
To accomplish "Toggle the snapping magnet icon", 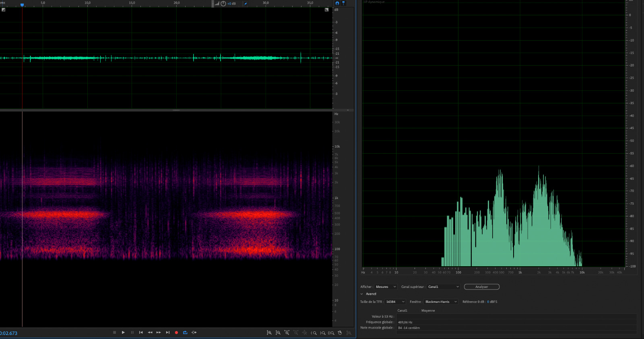I will (337, 3).
